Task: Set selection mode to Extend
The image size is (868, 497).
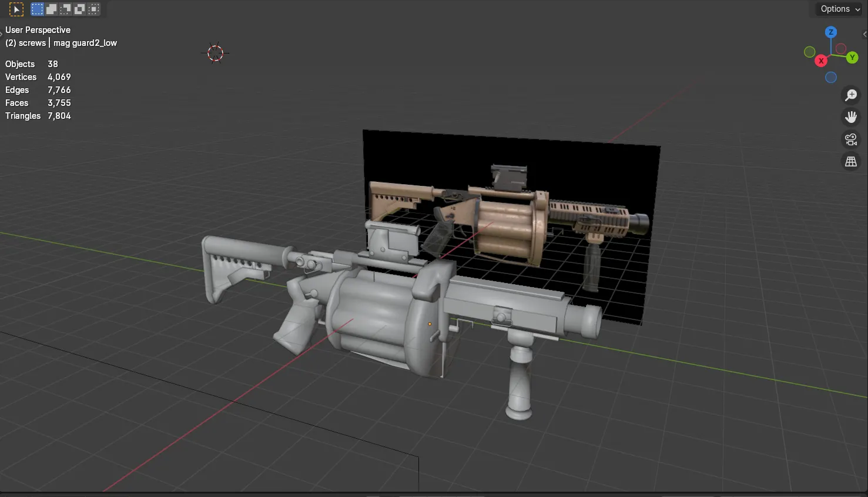Action: (51, 9)
